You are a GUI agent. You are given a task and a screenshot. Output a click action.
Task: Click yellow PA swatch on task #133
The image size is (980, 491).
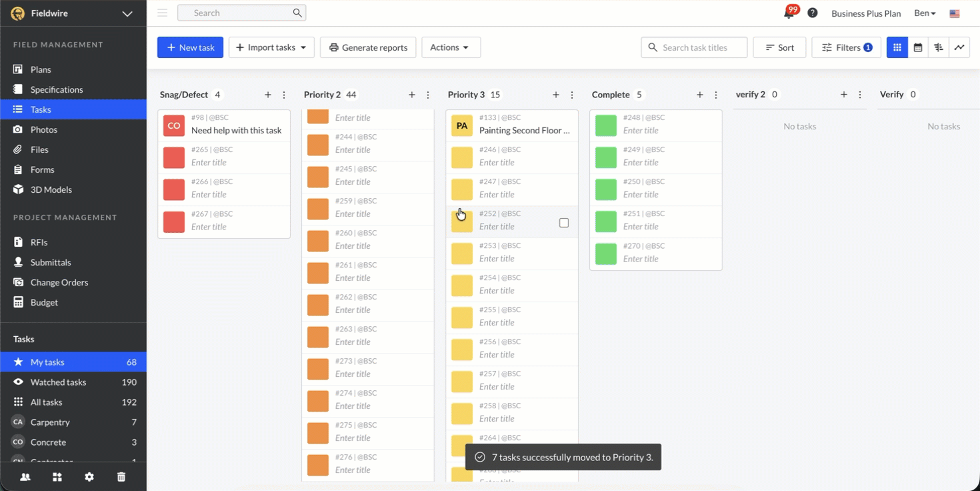(462, 125)
